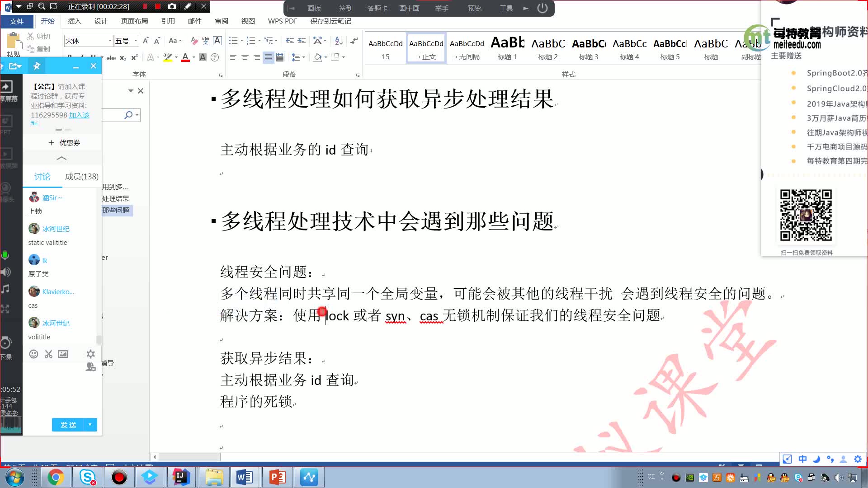Viewport: 868px width, 488px height.
Task: Apply paragraph shading paint bucket
Action: click(317, 57)
